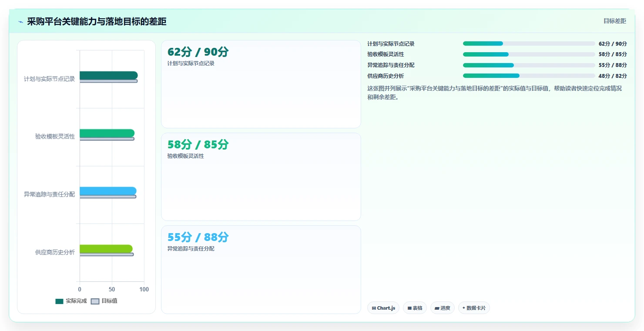Viewport: 644px width, 331px height.
Task: Click the 供应商历史分析 progress bar
Action: (529, 76)
